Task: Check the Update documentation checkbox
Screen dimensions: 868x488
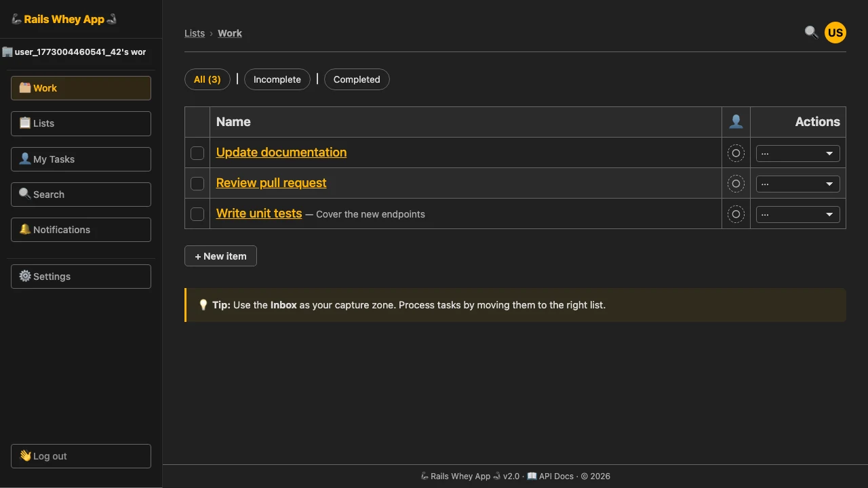Action: click(197, 153)
